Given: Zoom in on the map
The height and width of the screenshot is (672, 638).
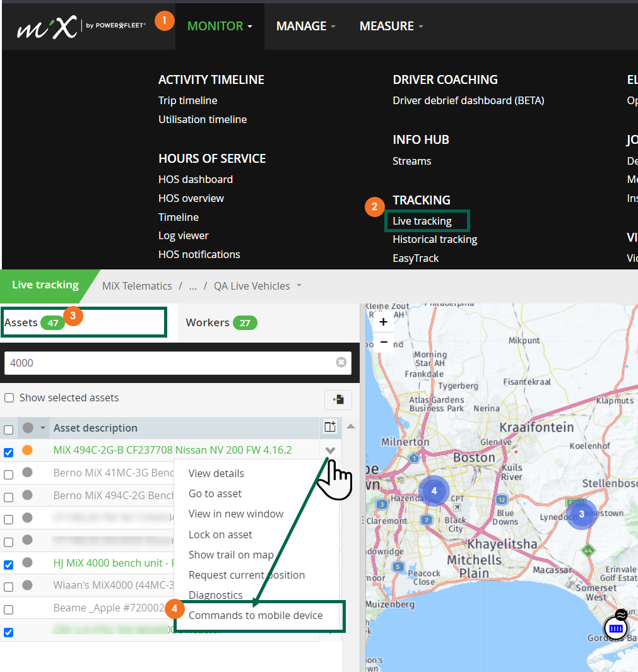Looking at the screenshot, I should 383,322.
